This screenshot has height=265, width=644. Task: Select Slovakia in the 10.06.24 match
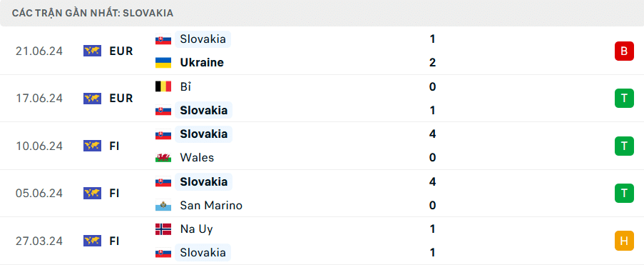pyautogui.click(x=203, y=134)
